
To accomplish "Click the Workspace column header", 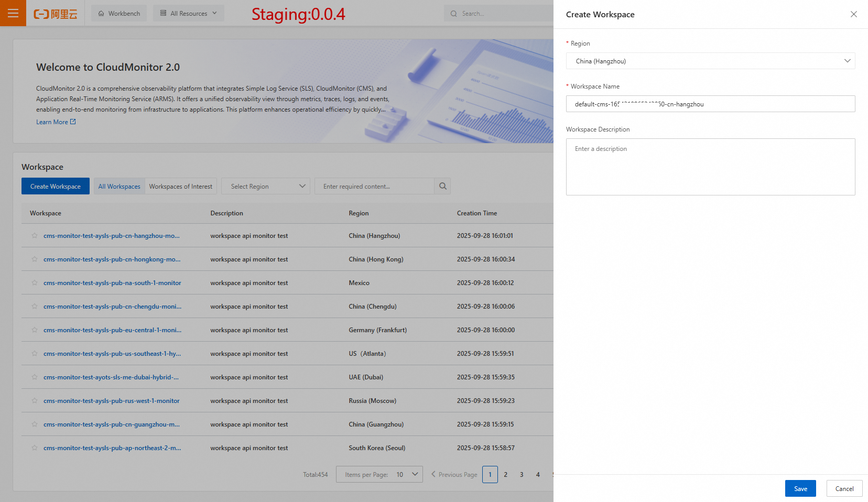I will [x=46, y=213].
